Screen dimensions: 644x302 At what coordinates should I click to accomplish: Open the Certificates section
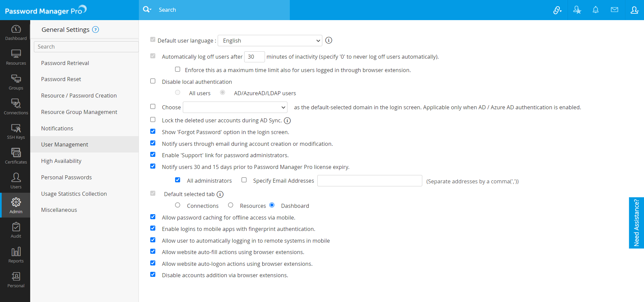point(16,156)
